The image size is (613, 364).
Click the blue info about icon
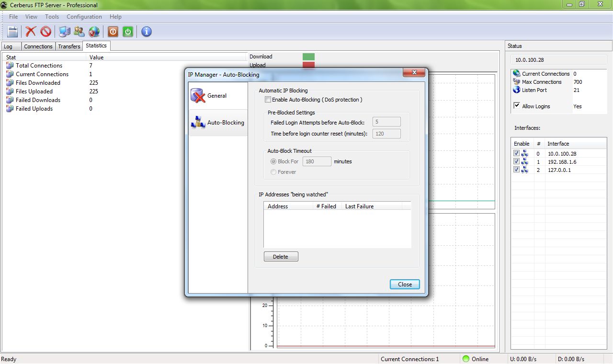(x=147, y=32)
